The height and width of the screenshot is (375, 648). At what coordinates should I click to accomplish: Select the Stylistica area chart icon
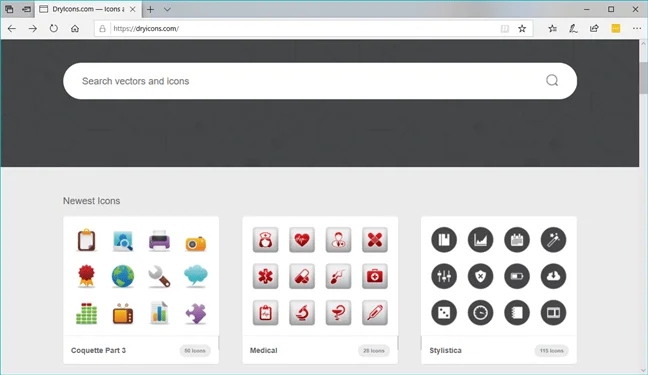(x=480, y=240)
